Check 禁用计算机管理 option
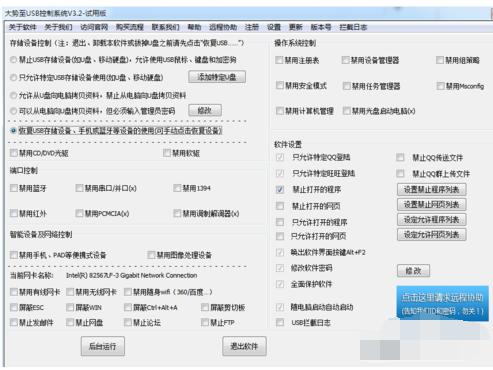The width and height of the screenshot is (493, 370). (x=280, y=111)
